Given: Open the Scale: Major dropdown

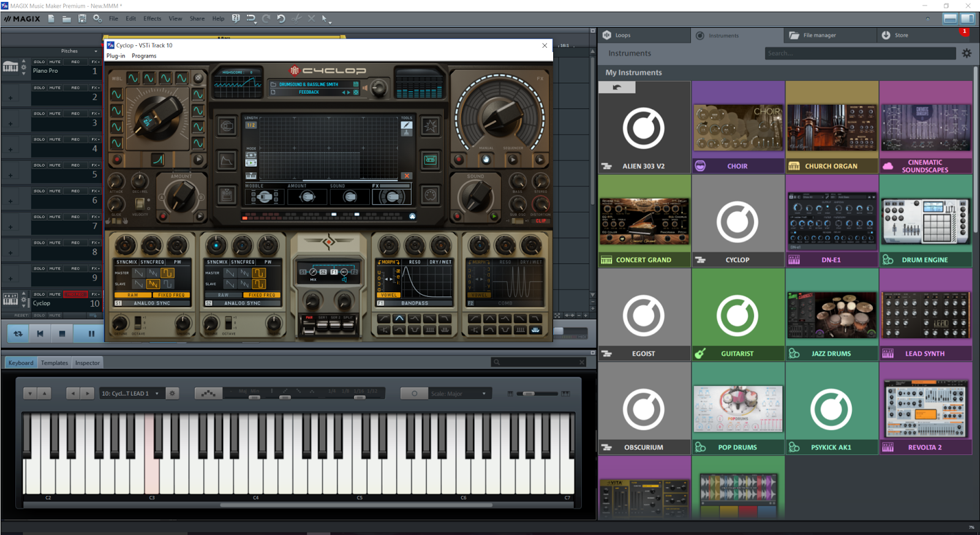Looking at the screenshot, I should (x=459, y=393).
